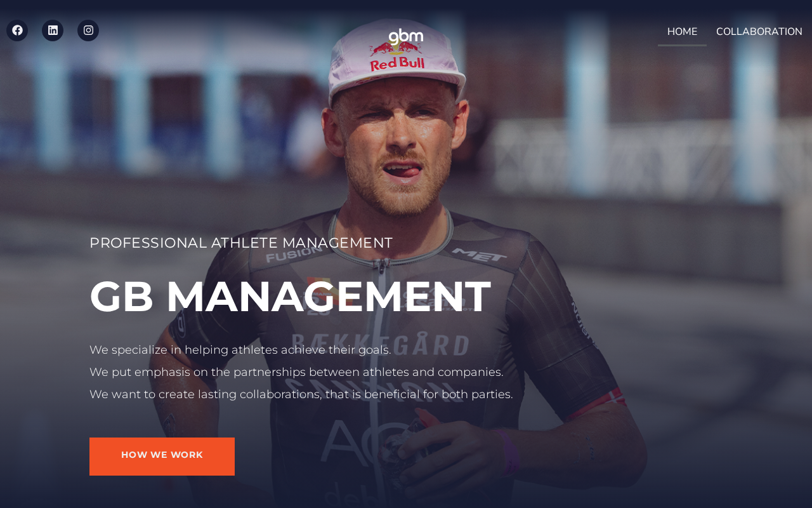Screen dimensions: 812x508
Task: Open the COLLABORATION menu item
Action: pos(759,32)
